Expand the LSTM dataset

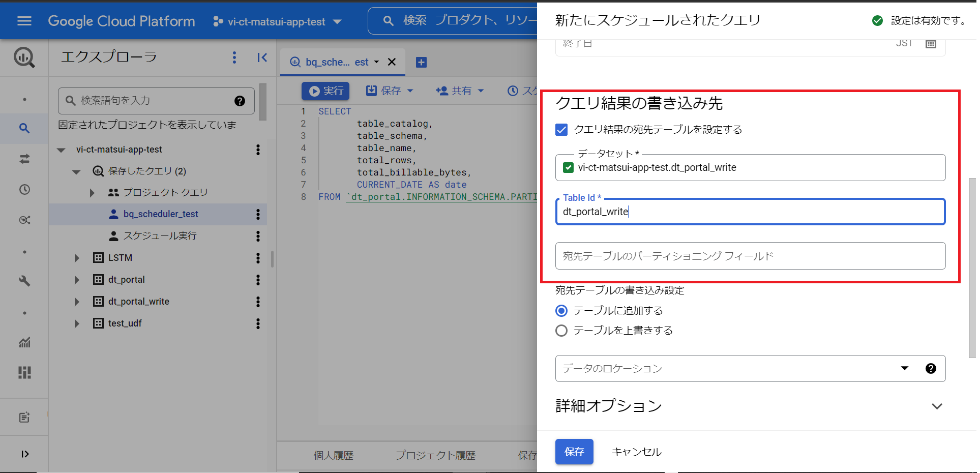click(x=77, y=258)
